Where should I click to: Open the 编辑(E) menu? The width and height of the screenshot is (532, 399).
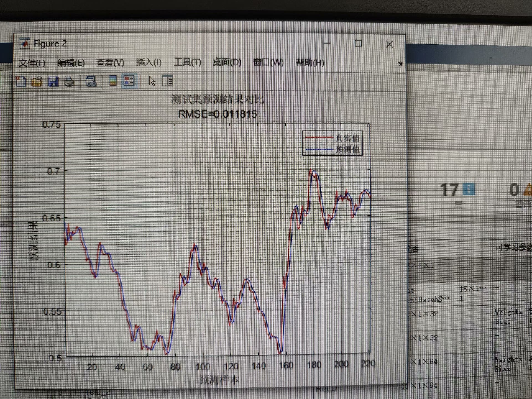coord(71,63)
